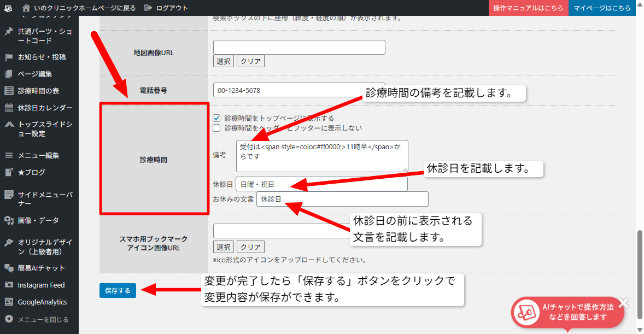Open the メニュー編集 sidebar menu
644x334 pixels.
coord(38,155)
